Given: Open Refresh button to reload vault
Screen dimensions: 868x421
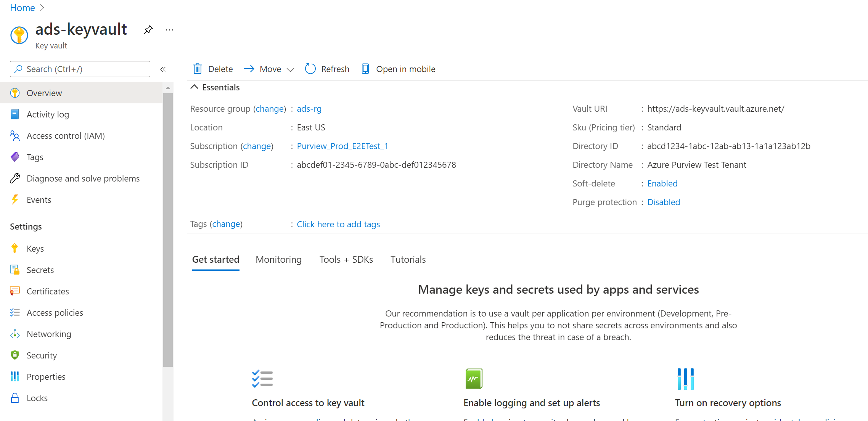Looking at the screenshot, I should tap(327, 69).
